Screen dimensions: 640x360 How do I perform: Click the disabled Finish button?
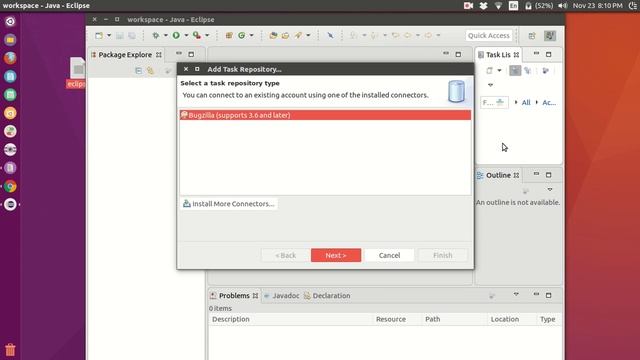pyautogui.click(x=443, y=255)
